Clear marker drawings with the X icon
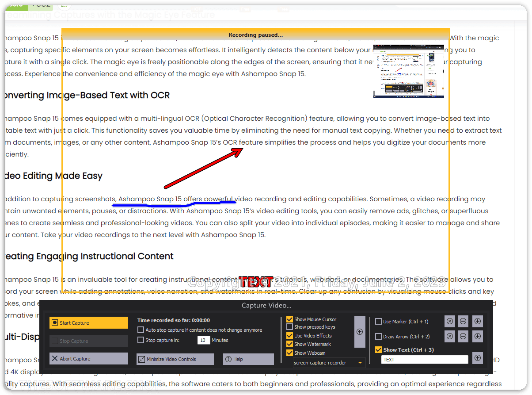The image size is (532, 395). pos(450,322)
